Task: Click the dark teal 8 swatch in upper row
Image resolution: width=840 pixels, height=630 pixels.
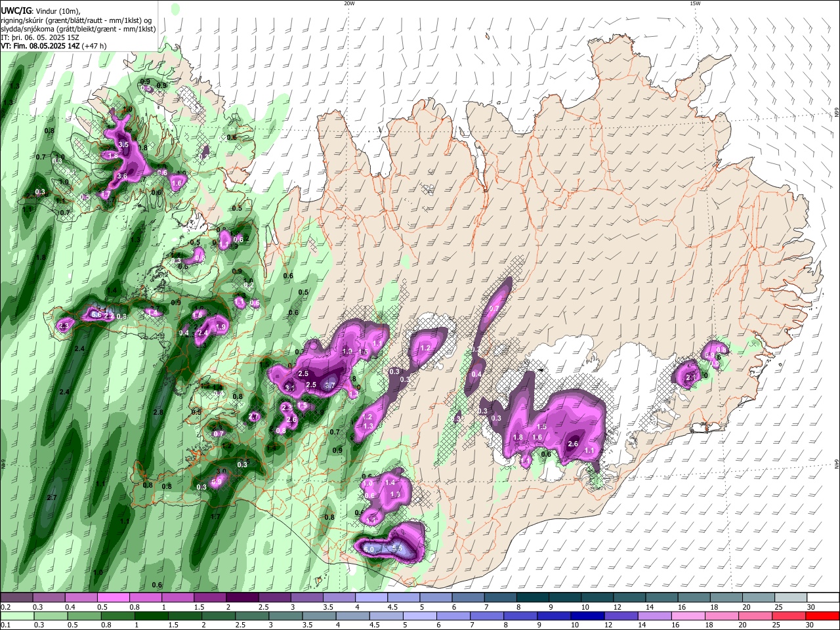Action: (532, 598)
